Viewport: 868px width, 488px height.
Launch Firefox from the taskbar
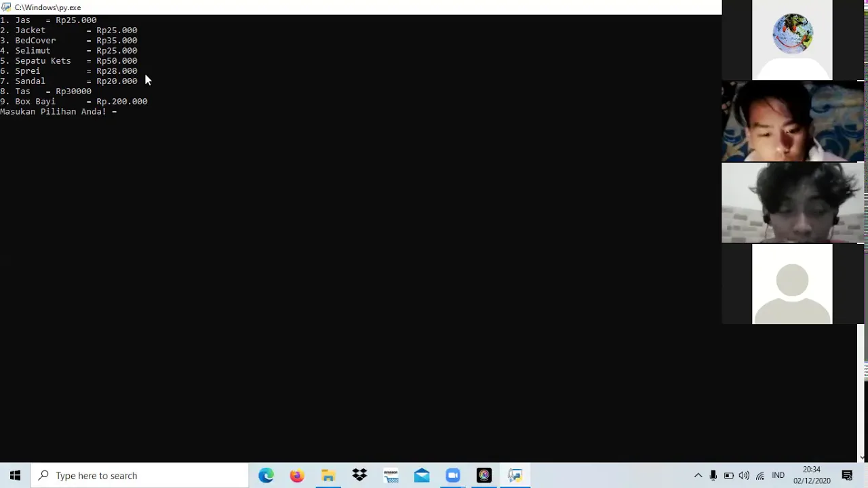pyautogui.click(x=297, y=476)
